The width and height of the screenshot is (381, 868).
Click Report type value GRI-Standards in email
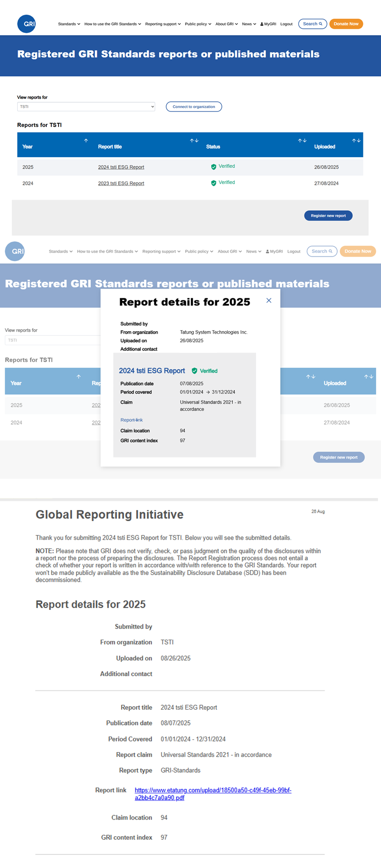pyautogui.click(x=180, y=770)
